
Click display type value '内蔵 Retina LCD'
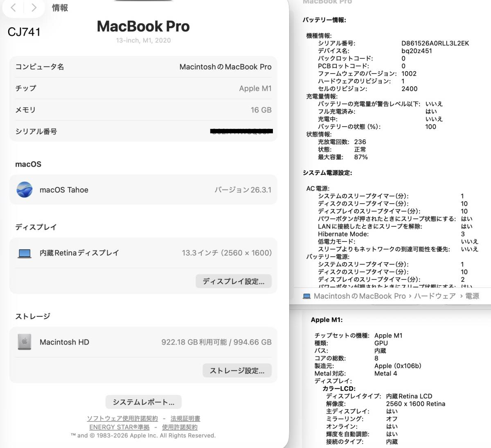pyautogui.click(x=409, y=396)
